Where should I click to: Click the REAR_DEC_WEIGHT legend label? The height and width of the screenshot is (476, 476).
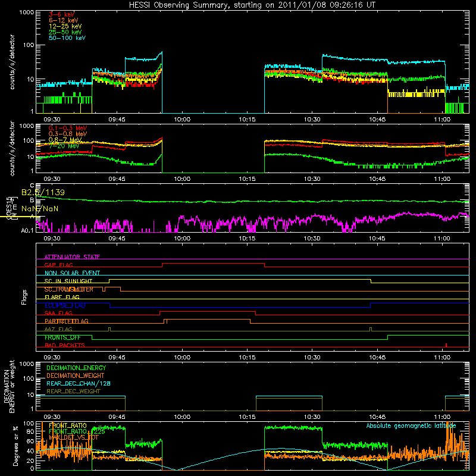tap(73, 392)
